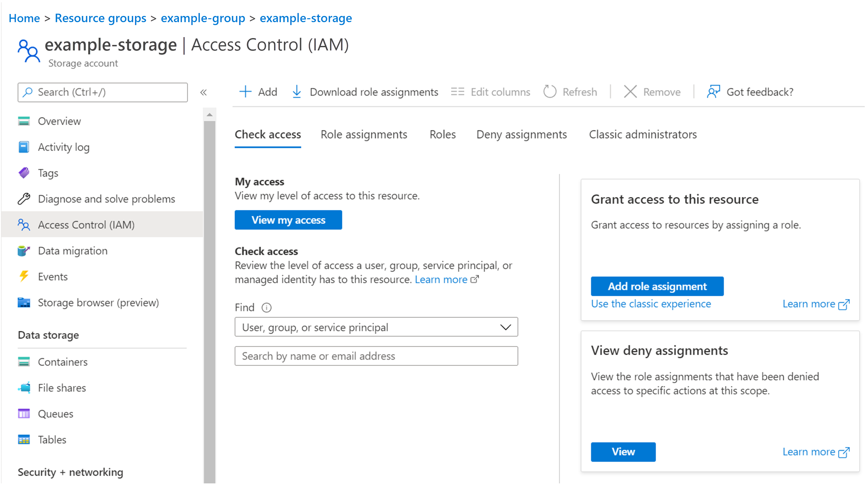Collapse the sidebar with double chevron
Viewport: 868px width, 485px height.
(203, 92)
